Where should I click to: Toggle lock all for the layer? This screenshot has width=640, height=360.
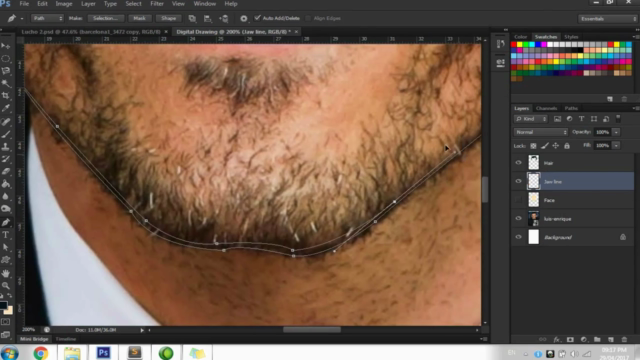(x=567, y=146)
